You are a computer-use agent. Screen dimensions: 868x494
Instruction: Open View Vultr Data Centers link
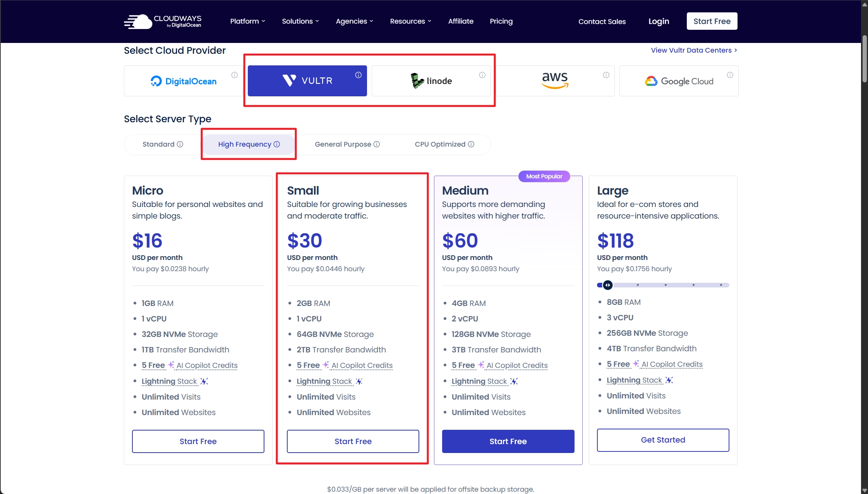[694, 50]
